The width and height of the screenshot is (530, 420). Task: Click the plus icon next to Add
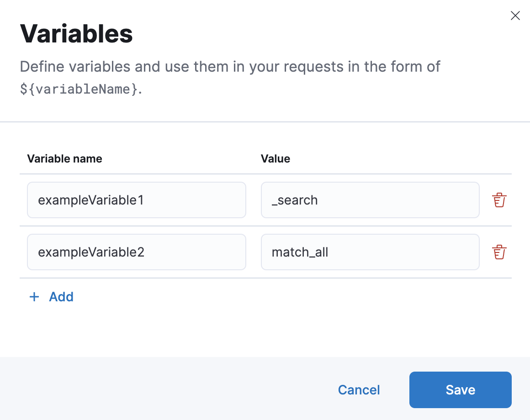point(34,297)
